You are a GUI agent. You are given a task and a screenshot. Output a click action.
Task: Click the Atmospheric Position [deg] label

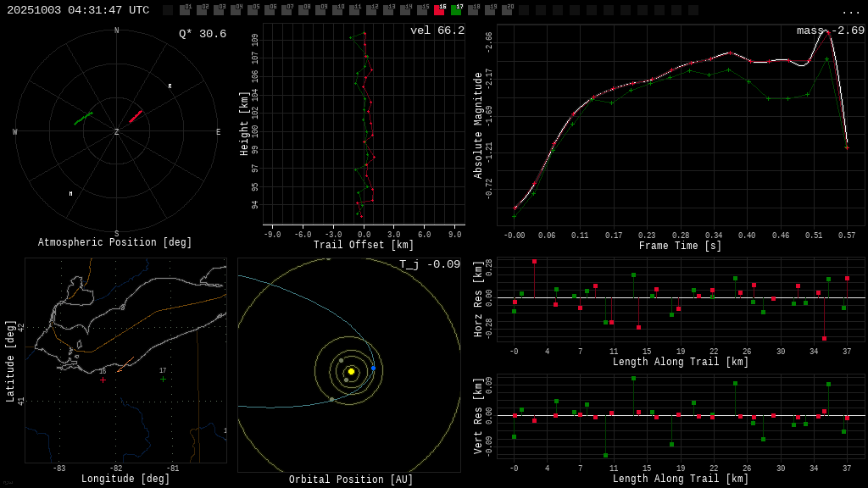(114, 242)
